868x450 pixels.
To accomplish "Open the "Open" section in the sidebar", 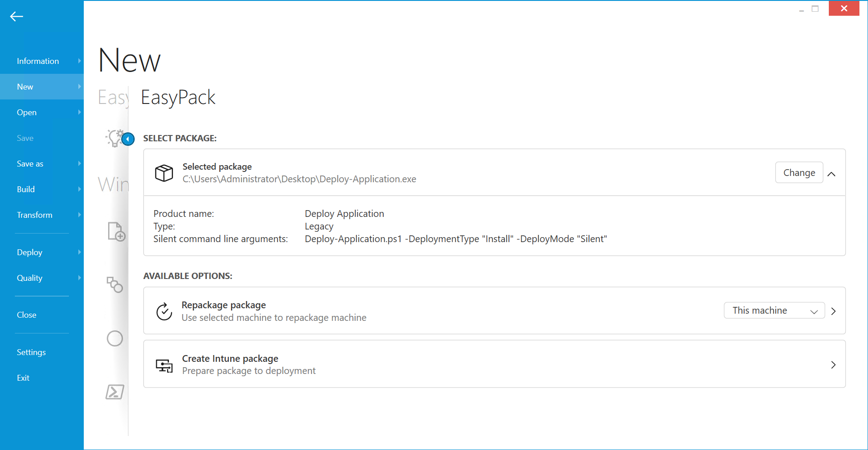I will pyautogui.click(x=27, y=112).
